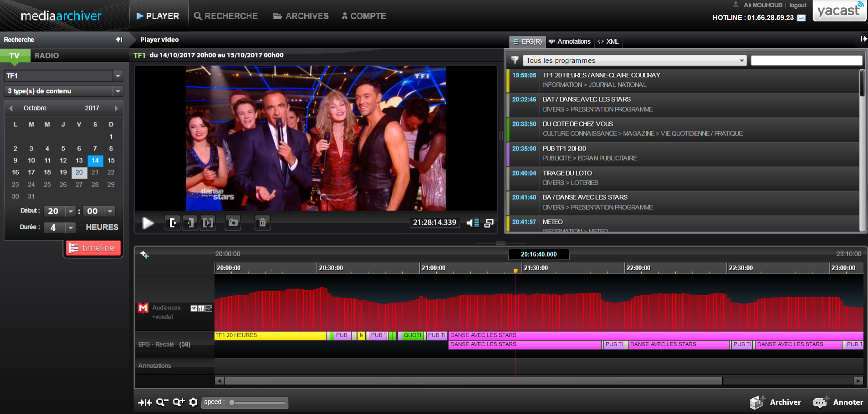Open timeline settings gear
868x414 pixels.
point(193,402)
